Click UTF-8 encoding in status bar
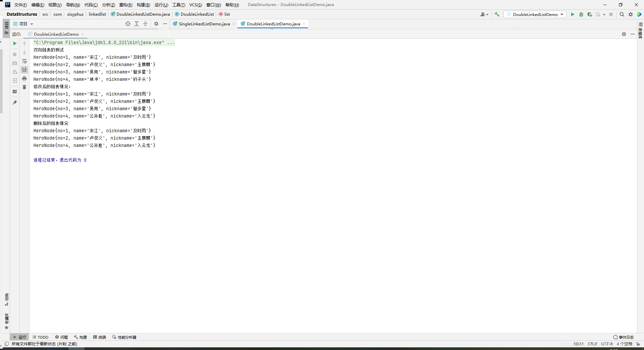The height and width of the screenshot is (350, 644). coord(607,344)
